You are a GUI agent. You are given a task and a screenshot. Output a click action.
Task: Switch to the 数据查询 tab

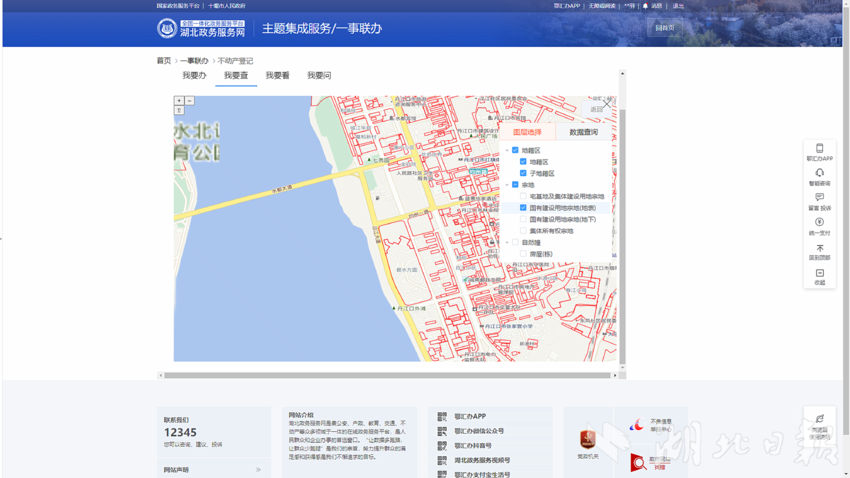(583, 132)
